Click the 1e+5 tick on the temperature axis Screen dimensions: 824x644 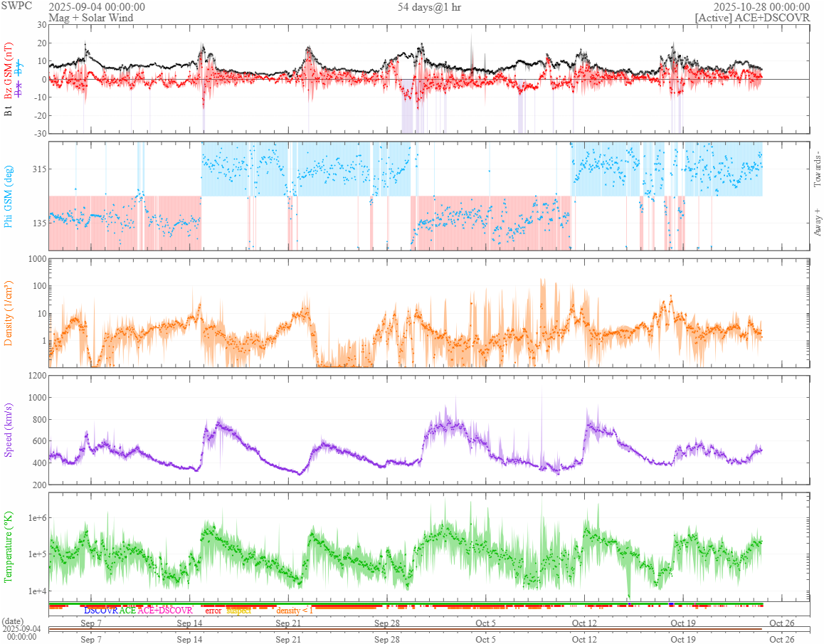(37, 554)
